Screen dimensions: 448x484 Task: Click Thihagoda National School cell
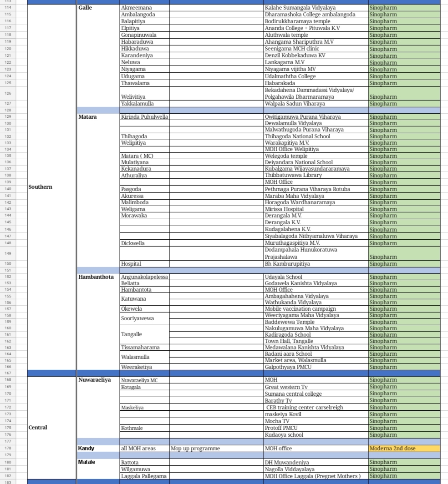point(316,136)
